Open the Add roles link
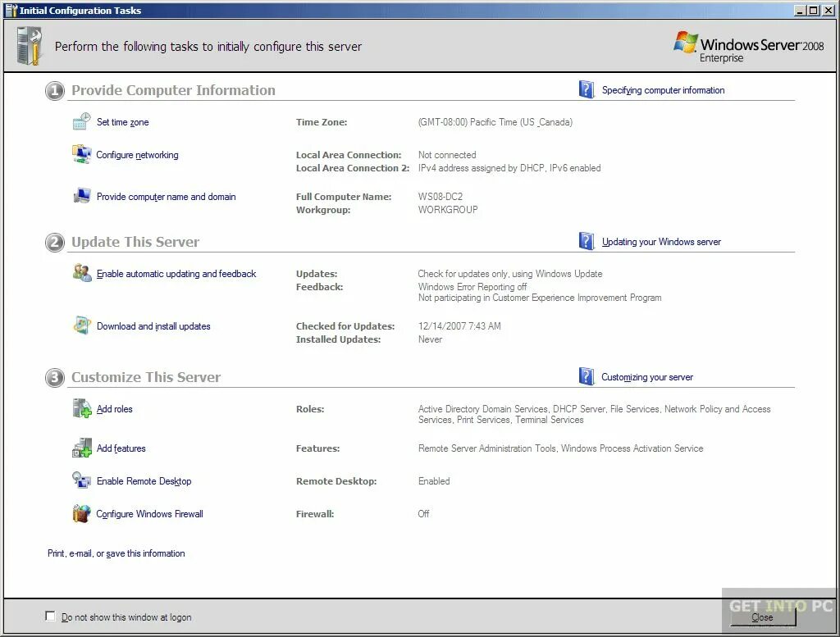Image resolution: width=840 pixels, height=637 pixels. tap(114, 409)
